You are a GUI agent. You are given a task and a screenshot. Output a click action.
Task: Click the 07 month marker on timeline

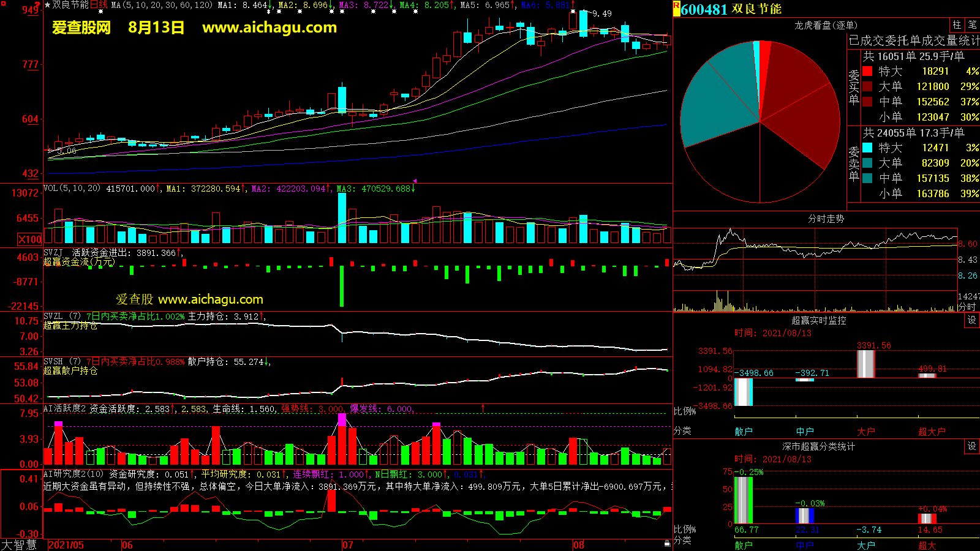tap(348, 545)
